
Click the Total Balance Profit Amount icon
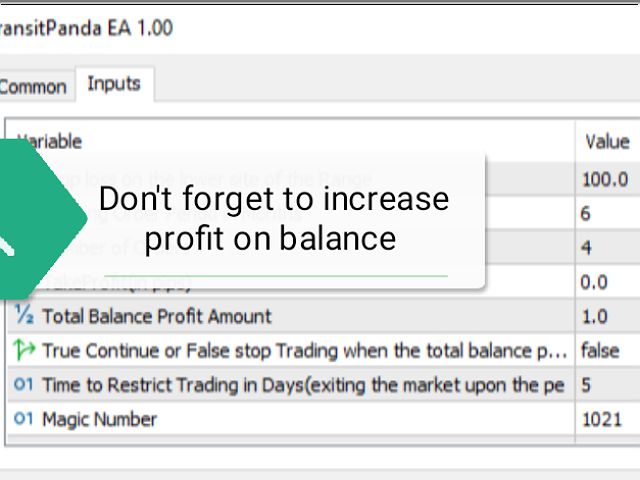[x=24, y=316]
